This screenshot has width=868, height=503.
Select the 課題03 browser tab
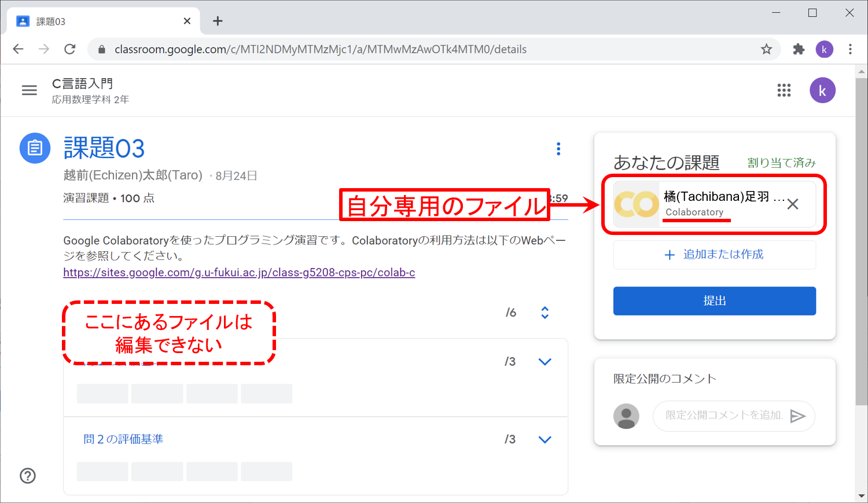click(104, 21)
